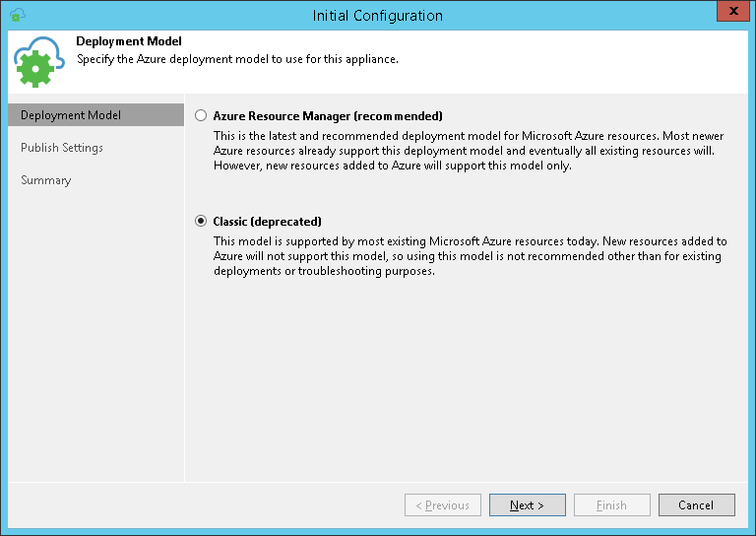Screen dimensions: 756x536
Task: Click the Azure Resource Manager description paragraph
Action: click(x=463, y=151)
